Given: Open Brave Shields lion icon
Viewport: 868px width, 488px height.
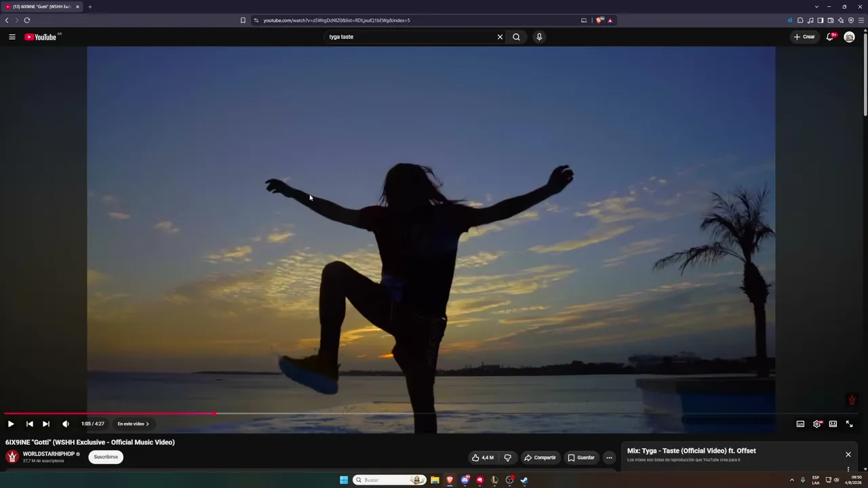Looking at the screenshot, I should click(599, 20).
